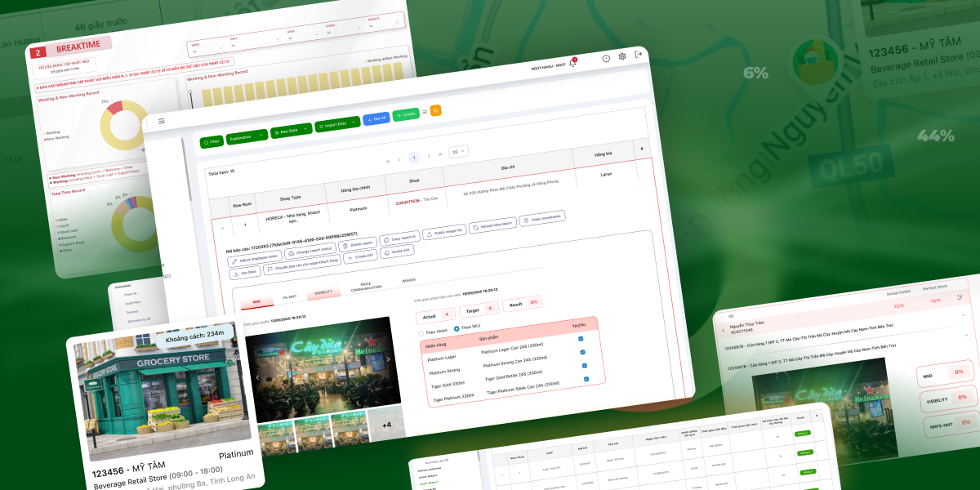This screenshot has height=490, width=980.
Task: Click the green Filter button
Action: point(212,141)
